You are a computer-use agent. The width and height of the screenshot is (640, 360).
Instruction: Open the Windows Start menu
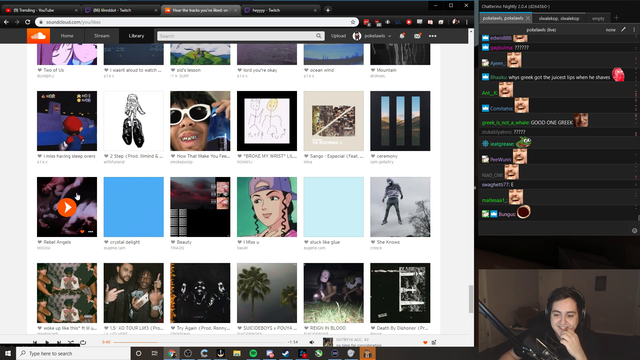pos(8,353)
